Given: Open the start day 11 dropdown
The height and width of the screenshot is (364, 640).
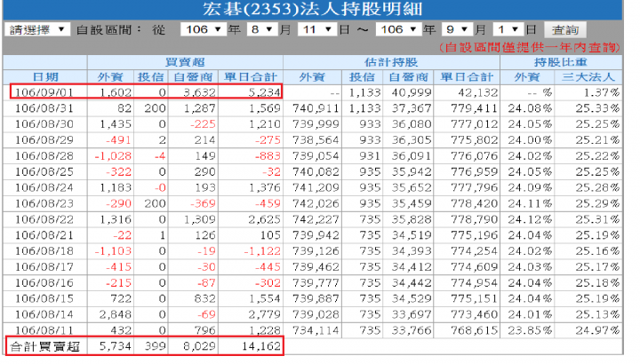Looking at the screenshot, I should coord(316,29).
